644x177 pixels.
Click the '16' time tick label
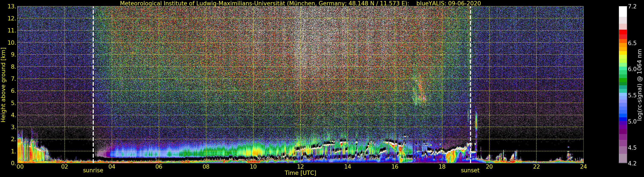395,166
